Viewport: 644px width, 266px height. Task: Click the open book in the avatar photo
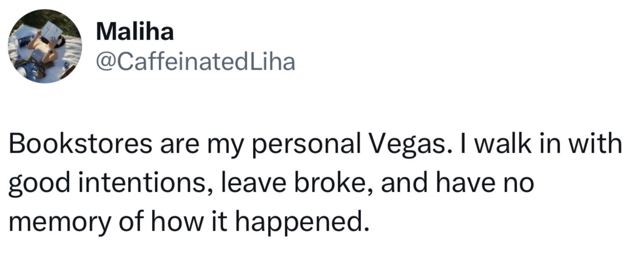click(51, 30)
